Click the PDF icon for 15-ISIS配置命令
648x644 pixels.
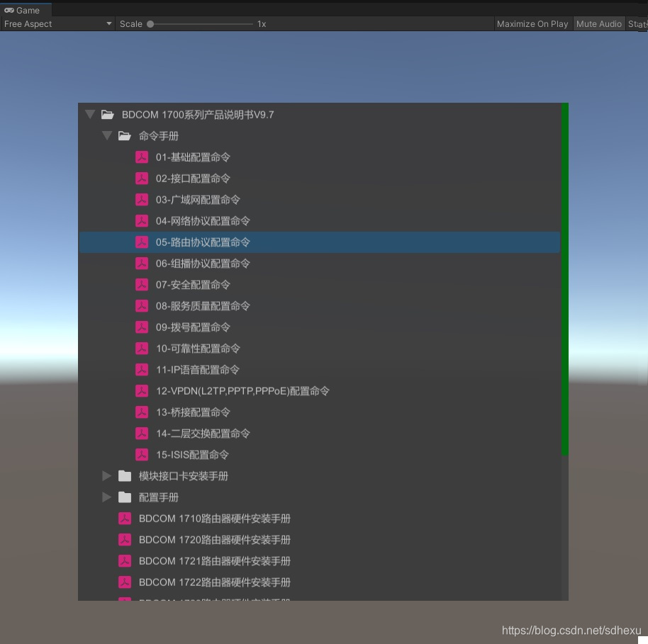pos(142,455)
